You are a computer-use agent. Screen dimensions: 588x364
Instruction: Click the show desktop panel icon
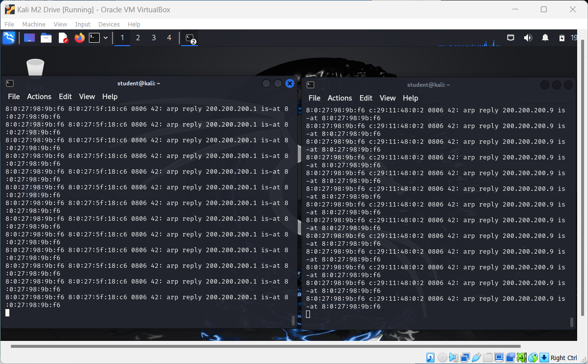(x=29, y=38)
